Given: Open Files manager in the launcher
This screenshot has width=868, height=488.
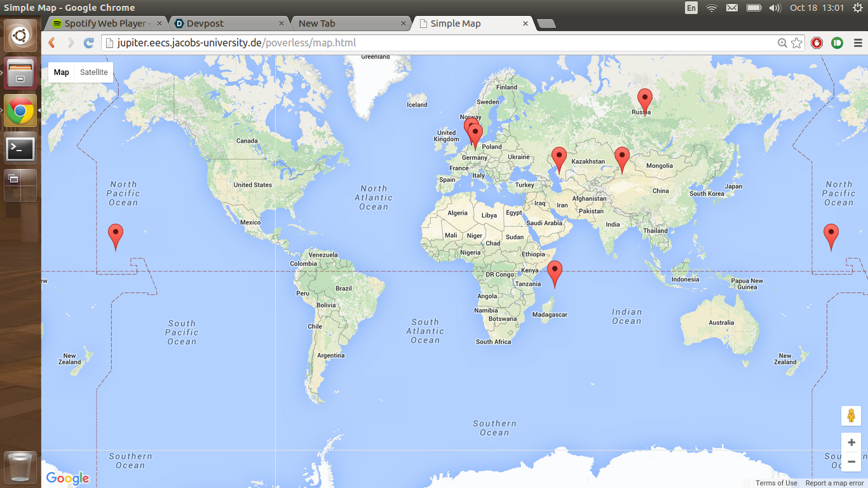Looking at the screenshot, I should pyautogui.click(x=20, y=74).
